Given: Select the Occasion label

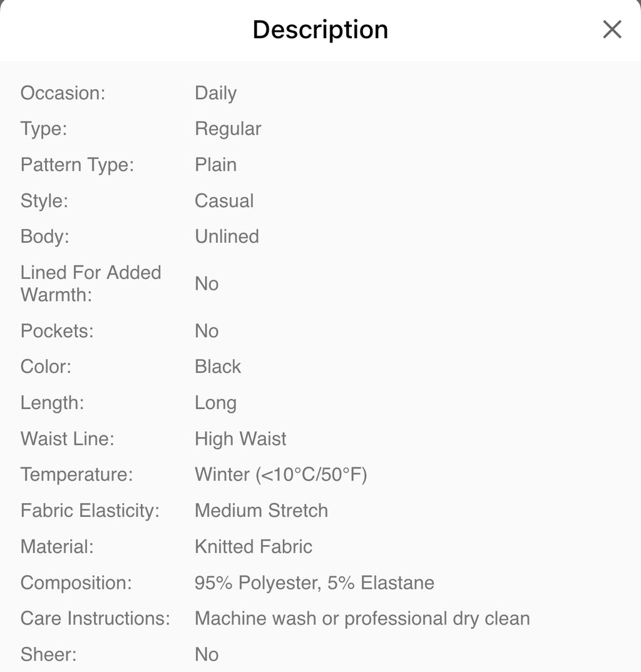Looking at the screenshot, I should (63, 93).
